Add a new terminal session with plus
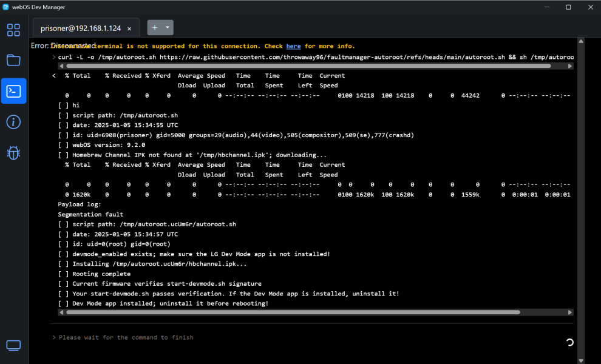The width and height of the screenshot is (601, 364). pos(155,27)
